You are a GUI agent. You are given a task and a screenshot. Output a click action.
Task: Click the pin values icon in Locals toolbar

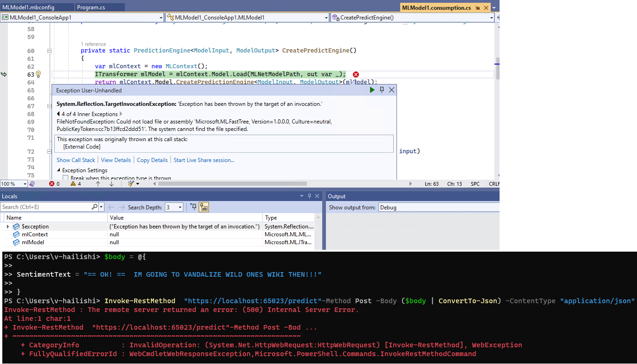coord(193,207)
